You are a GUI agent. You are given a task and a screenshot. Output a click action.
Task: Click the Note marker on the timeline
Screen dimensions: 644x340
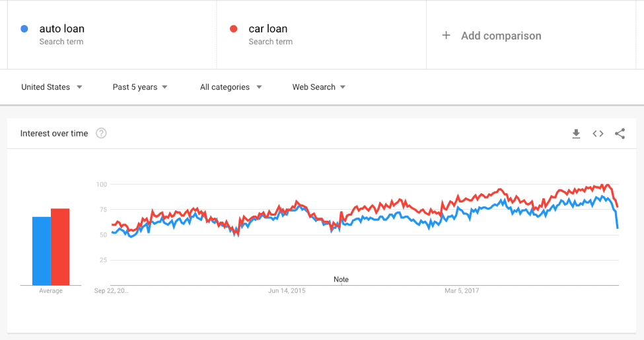click(x=341, y=280)
